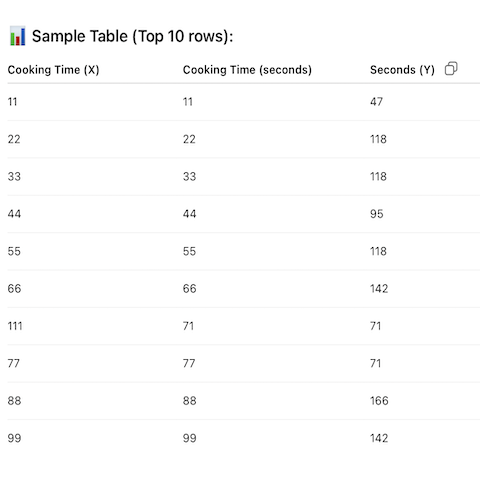Click the Sample Table (Top 10 rows) heading
Viewport: 480px width, 480px height.
tap(132, 36)
